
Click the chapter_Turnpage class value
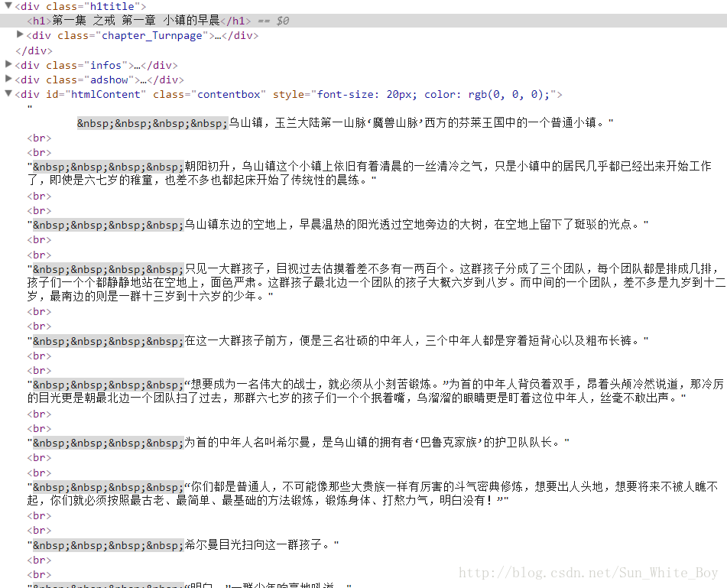pos(152,36)
